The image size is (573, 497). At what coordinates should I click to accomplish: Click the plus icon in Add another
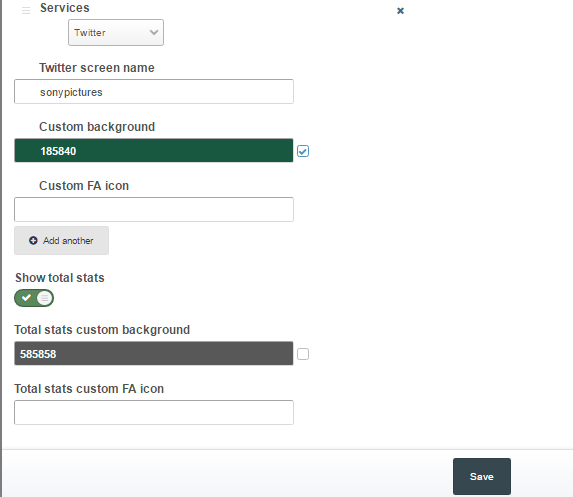[x=33, y=240]
